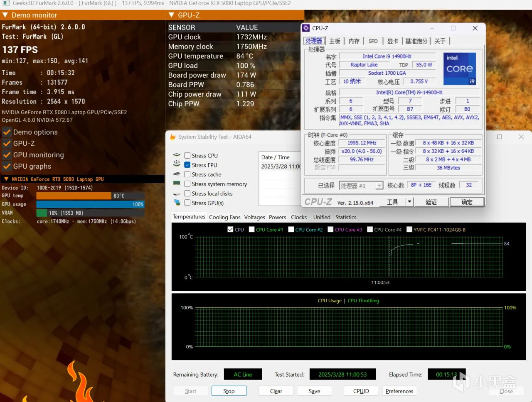Image resolution: width=532 pixels, height=402 pixels.
Task: Open the CPU-Z tools dropdown arrow
Action: point(409,202)
